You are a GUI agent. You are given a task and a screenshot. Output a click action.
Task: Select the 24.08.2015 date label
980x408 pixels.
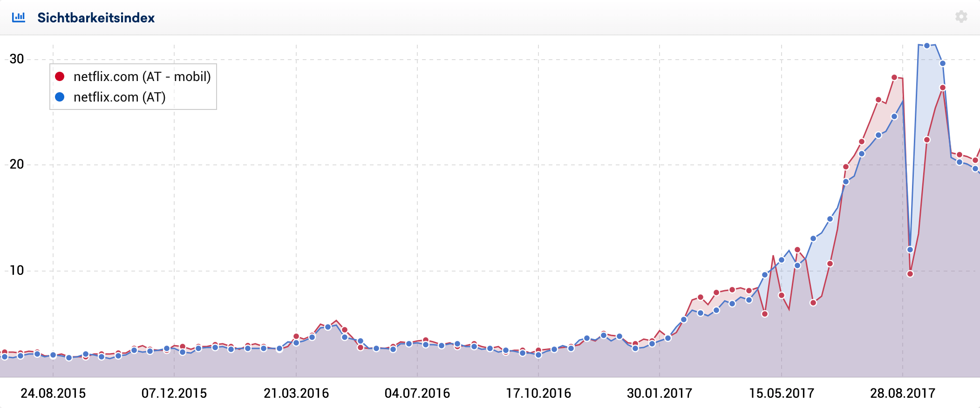[x=53, y=393]
